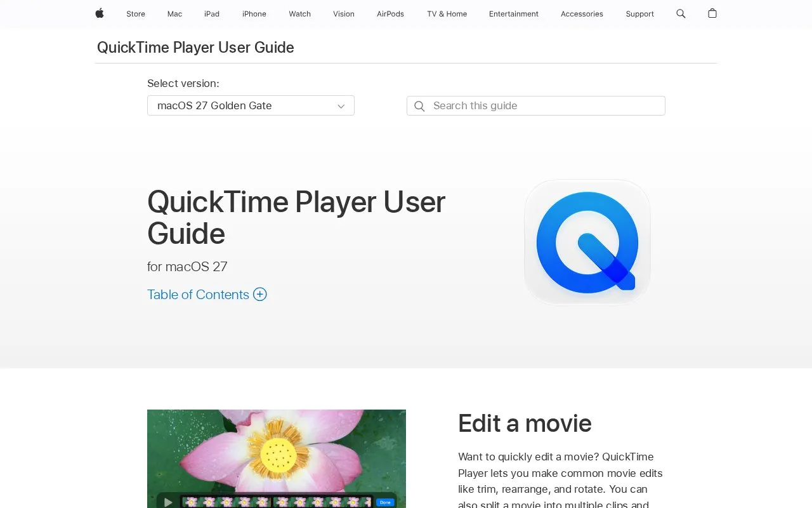Go to TV & Home
The height and width of the screenshot is (508, 812).
(x=447, y=14)
